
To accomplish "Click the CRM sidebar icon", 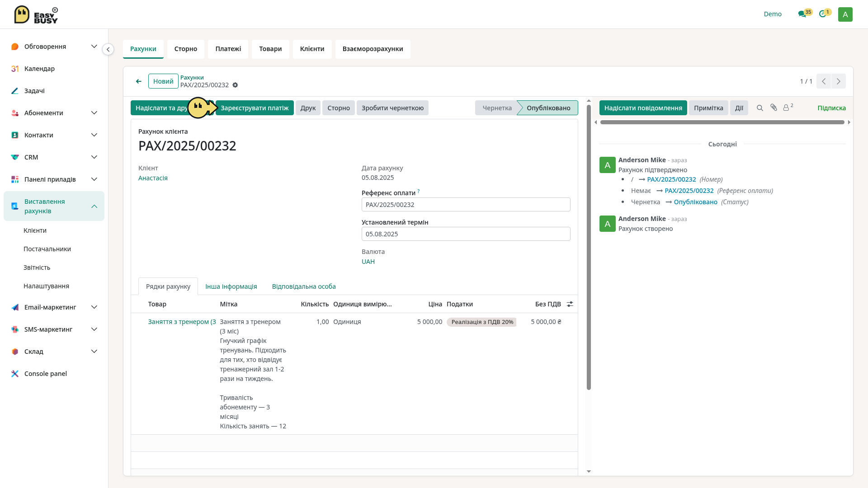I will (x=15, y=157).
